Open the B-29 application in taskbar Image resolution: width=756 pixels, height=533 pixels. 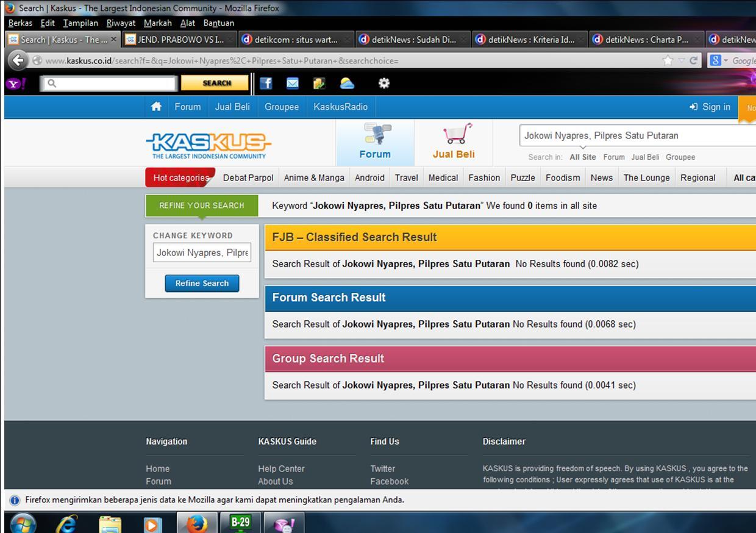point(240,523)
